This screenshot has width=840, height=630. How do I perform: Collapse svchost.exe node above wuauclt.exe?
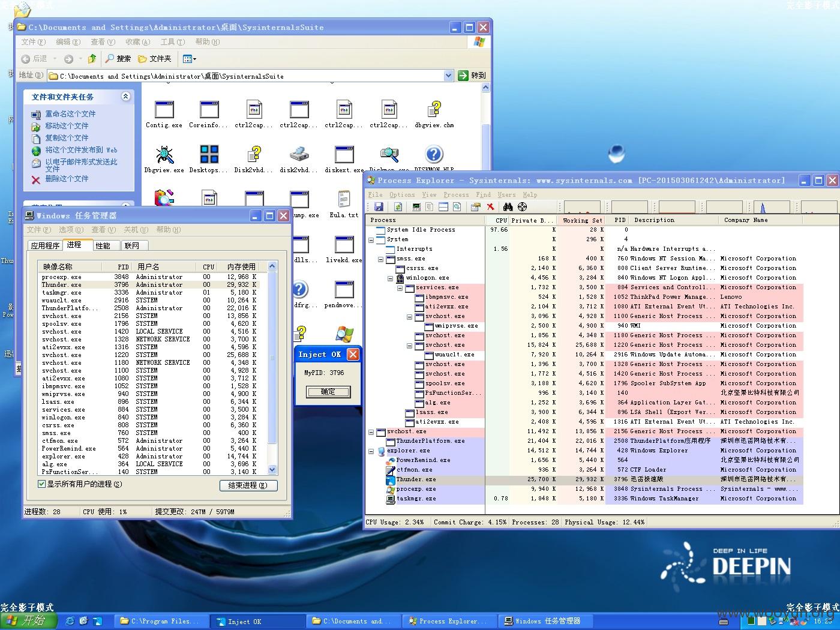click(409, 345)
